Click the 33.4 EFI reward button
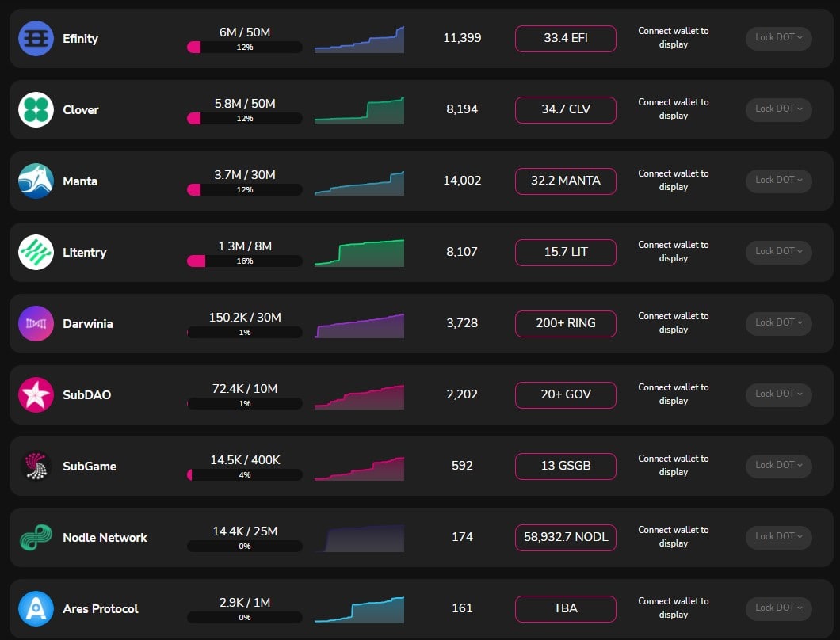Viewport: 840px width, 640px height. (x=566, y=39)
